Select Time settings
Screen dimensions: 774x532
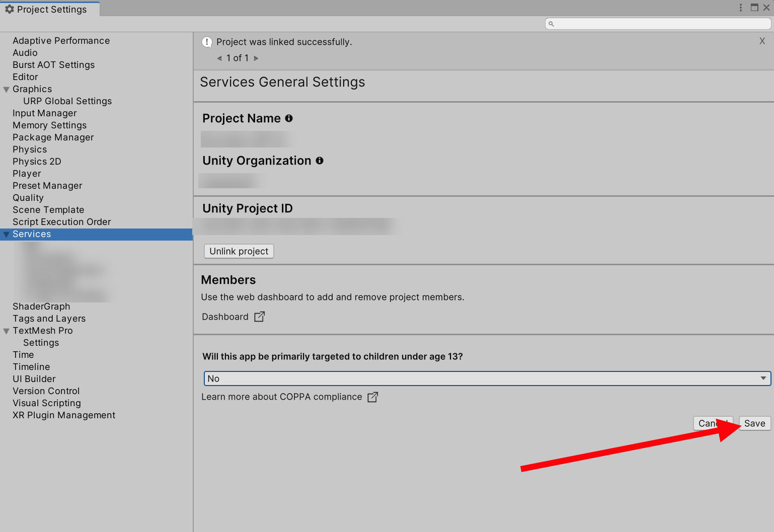point(23,355)
